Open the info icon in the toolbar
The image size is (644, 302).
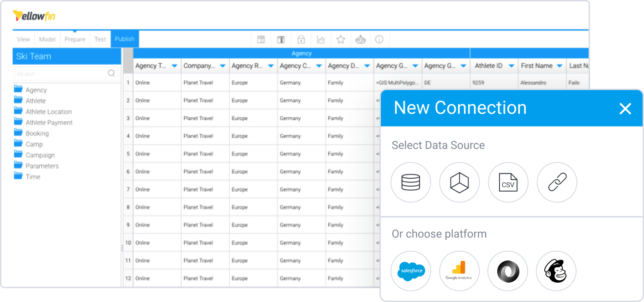pyautogui.click(x=379, y=40)
